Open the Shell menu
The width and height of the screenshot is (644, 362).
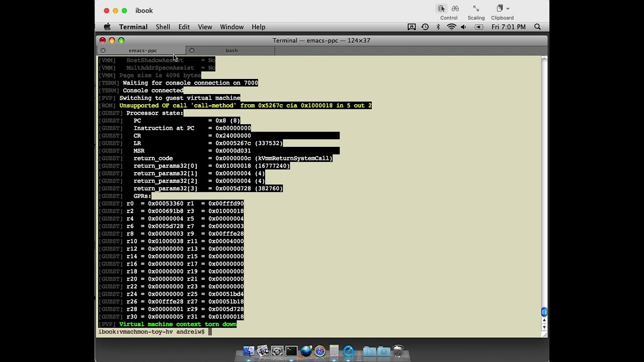click(x=163, y=27)
